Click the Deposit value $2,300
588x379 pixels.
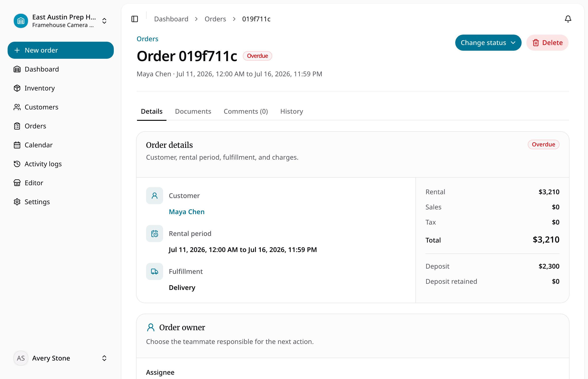coord(549,266)
